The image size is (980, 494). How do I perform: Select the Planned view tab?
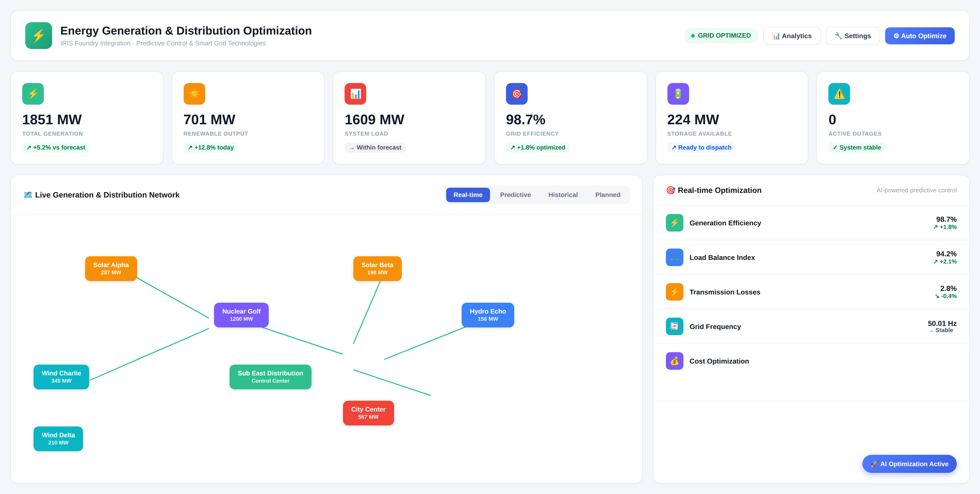(608, 195)
